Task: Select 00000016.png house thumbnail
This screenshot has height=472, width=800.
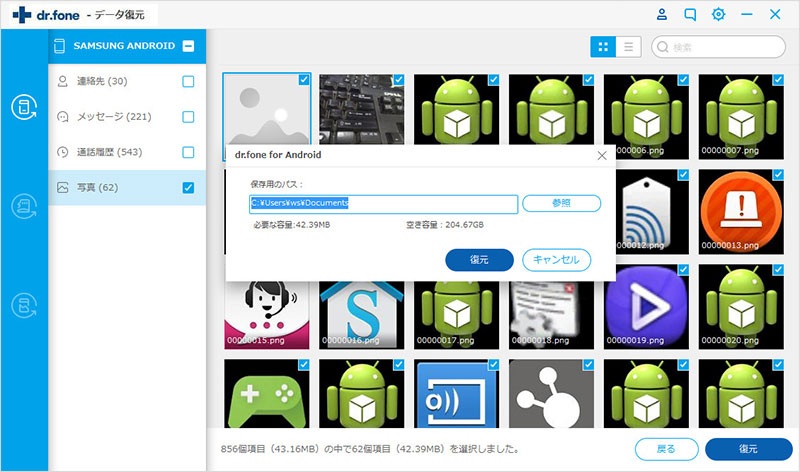Action: tap(362, 315)
